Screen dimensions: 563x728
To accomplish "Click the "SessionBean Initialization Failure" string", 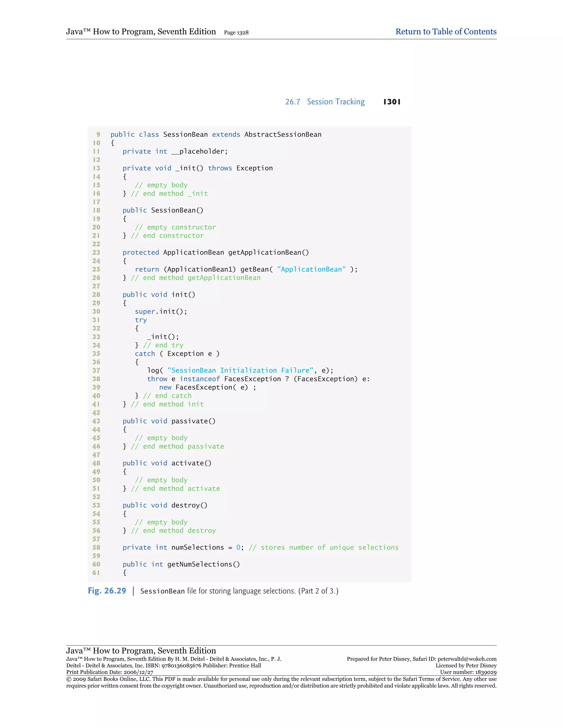I will pos(240,370).
